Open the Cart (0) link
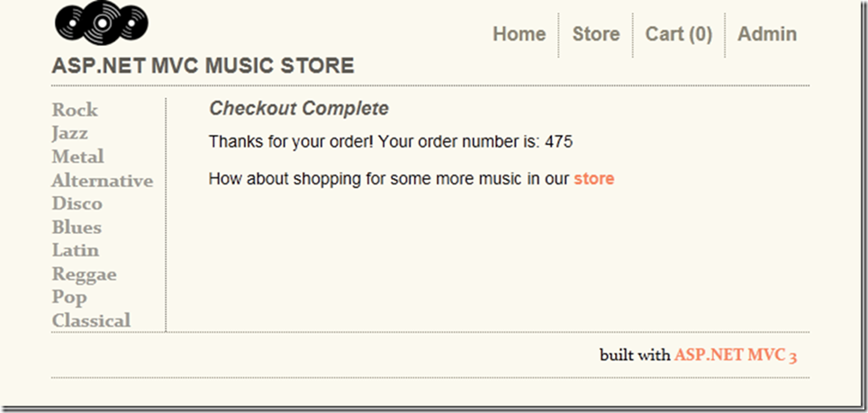The image size is (868, 413). (679, 34)
